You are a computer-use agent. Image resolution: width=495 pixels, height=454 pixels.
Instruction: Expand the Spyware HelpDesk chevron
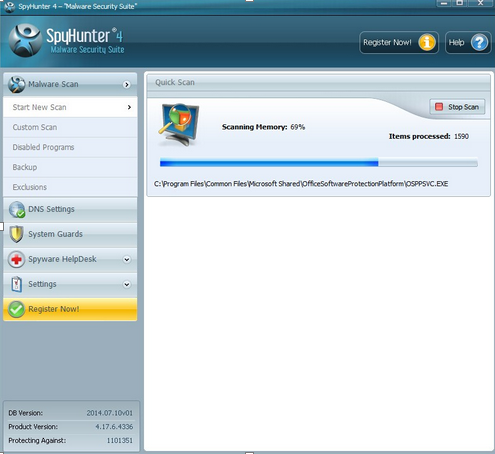click(127, 259)
